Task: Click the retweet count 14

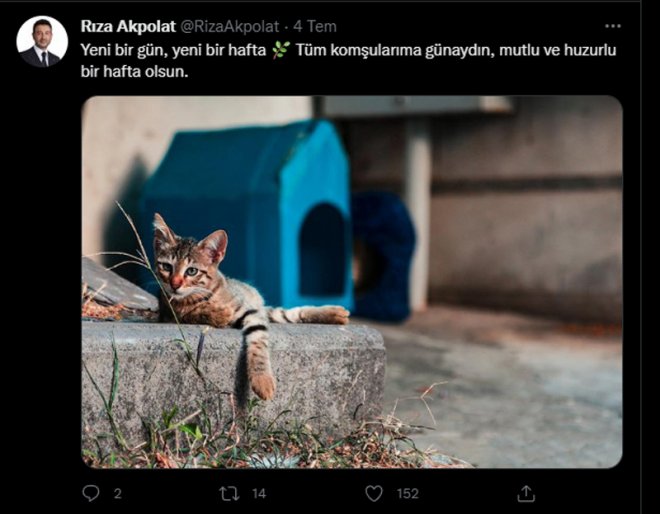Action: [x=259, y=493]
